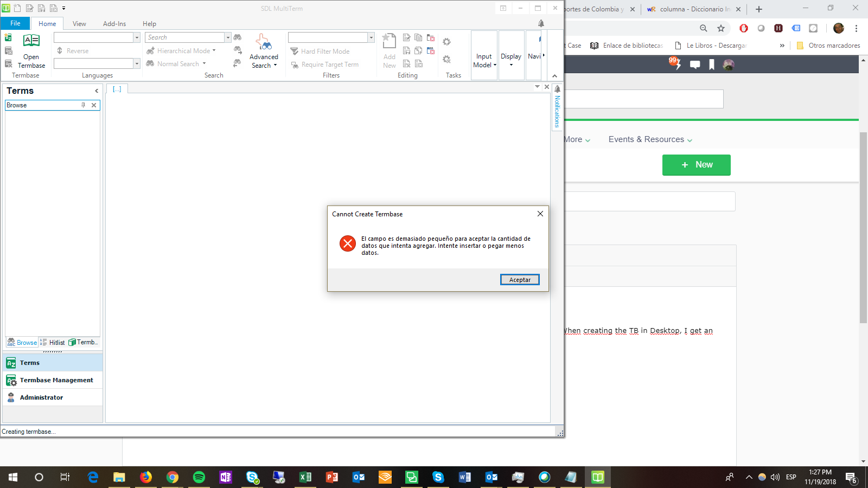This screenshot has height=488, width=868.
Task: Expand the Display dropdown
Action: point(511,60)
